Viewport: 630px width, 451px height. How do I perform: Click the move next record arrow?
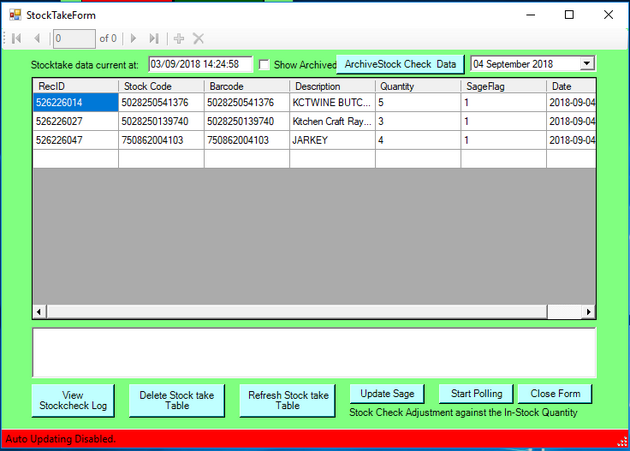coord(134,38)
